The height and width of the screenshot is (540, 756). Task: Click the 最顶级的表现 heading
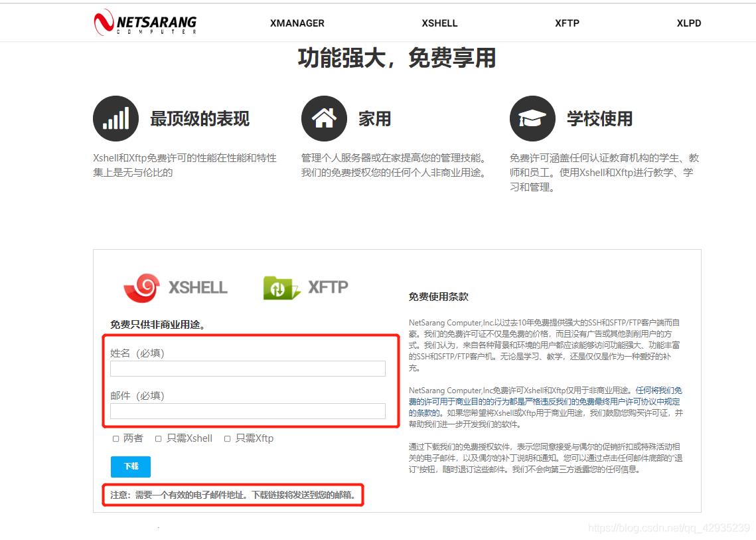tap(200, 119)
